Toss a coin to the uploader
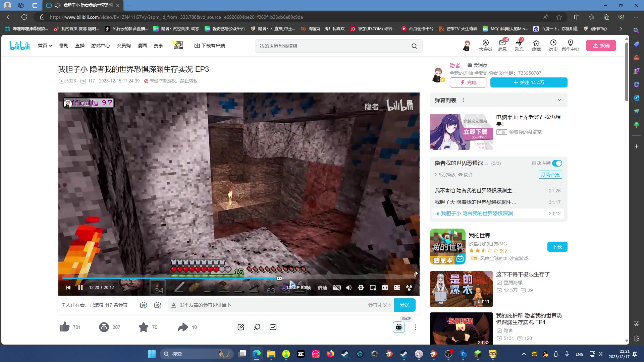 pos(104,327)
